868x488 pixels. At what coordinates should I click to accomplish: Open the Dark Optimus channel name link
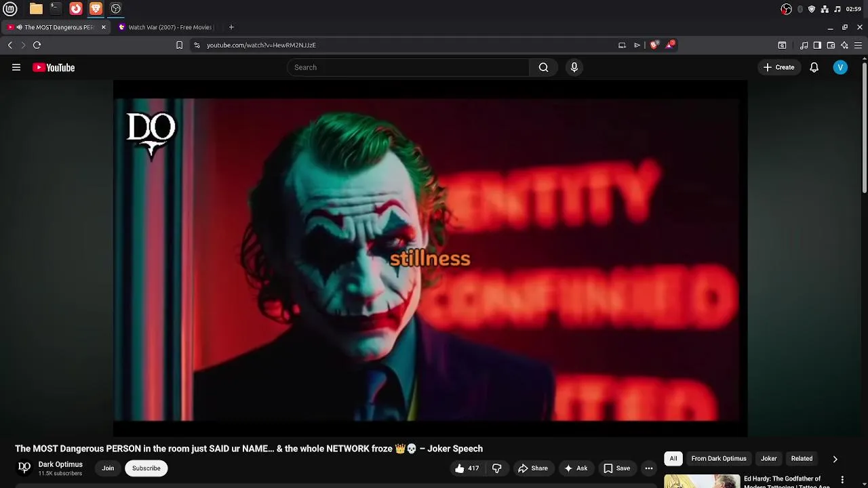click(60, 464)
